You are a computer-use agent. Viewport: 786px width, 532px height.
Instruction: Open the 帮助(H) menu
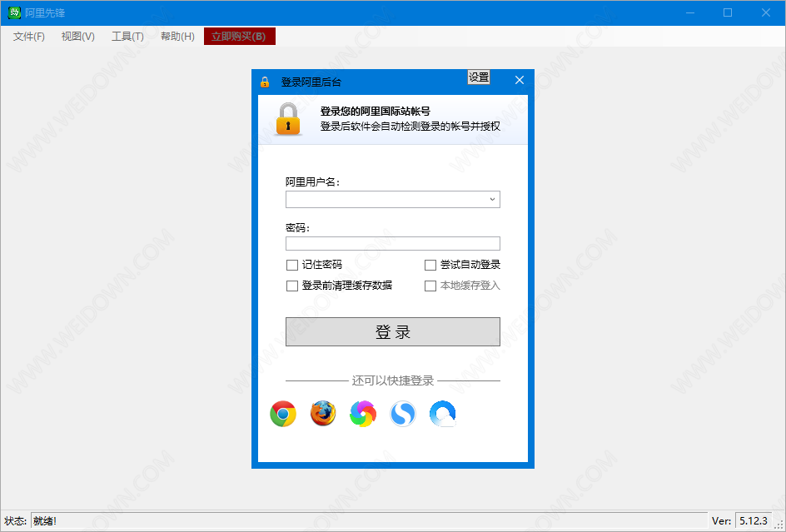pyautogui.click(x=177, y=37)
